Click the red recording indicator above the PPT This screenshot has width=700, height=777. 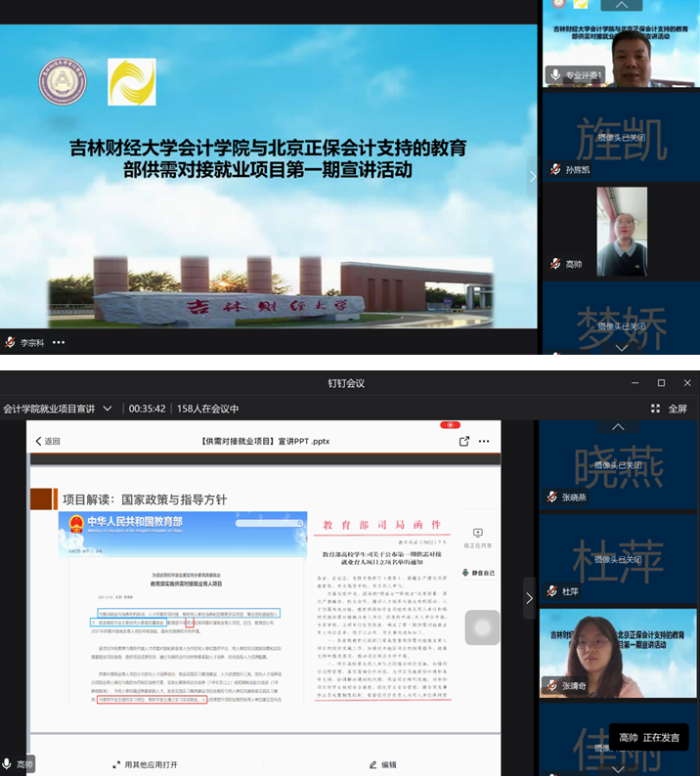(450, 425)
